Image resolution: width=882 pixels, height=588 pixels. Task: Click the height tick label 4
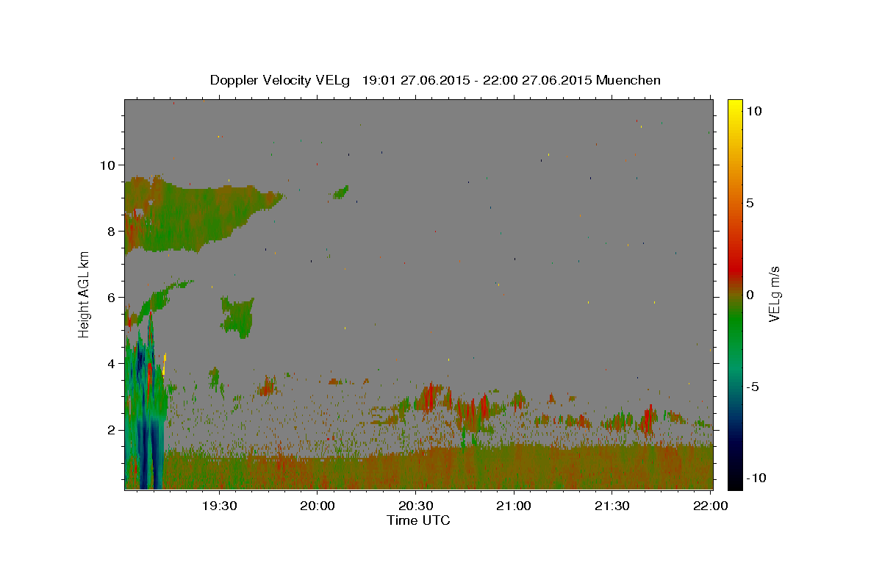[x=112, y=363]
